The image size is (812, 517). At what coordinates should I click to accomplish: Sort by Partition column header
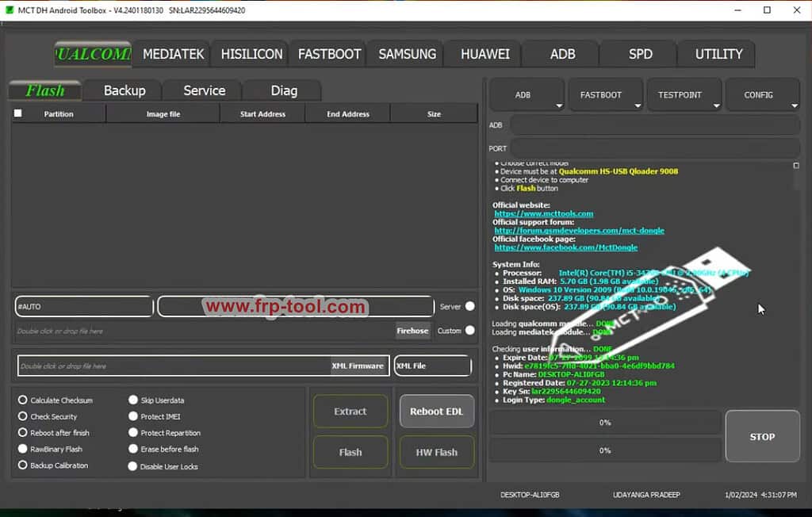[x=59, y=114]
